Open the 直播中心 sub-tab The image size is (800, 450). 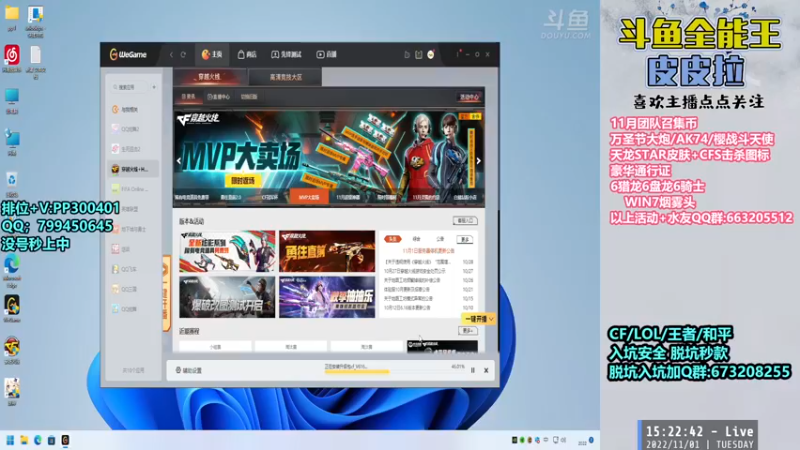(x=218, y=96)
